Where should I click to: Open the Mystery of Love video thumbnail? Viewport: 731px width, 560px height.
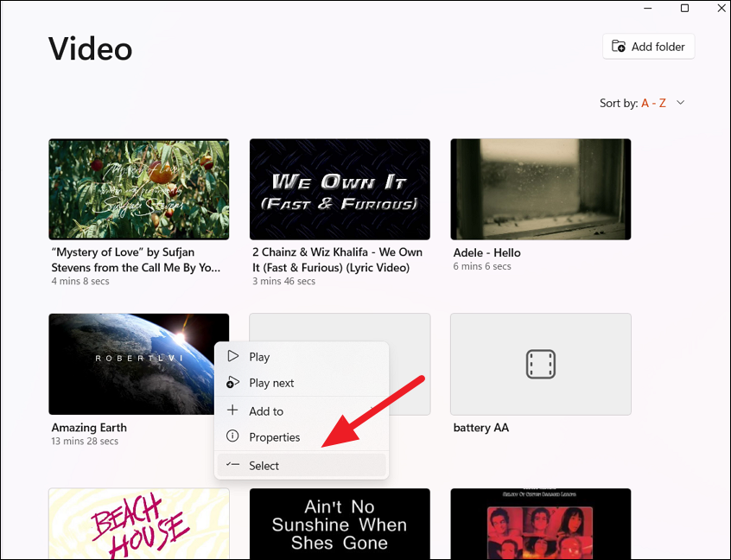click(x=139, y=189)
